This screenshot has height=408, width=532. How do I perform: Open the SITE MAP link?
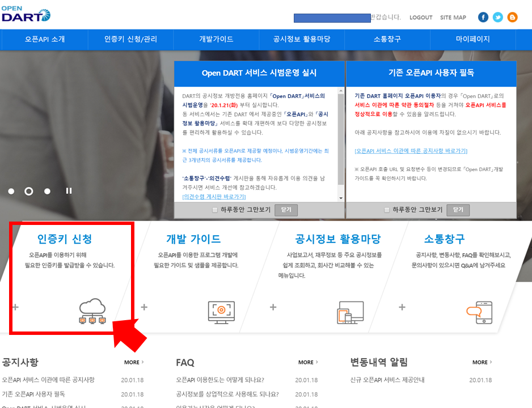click(x=453, y=17)
